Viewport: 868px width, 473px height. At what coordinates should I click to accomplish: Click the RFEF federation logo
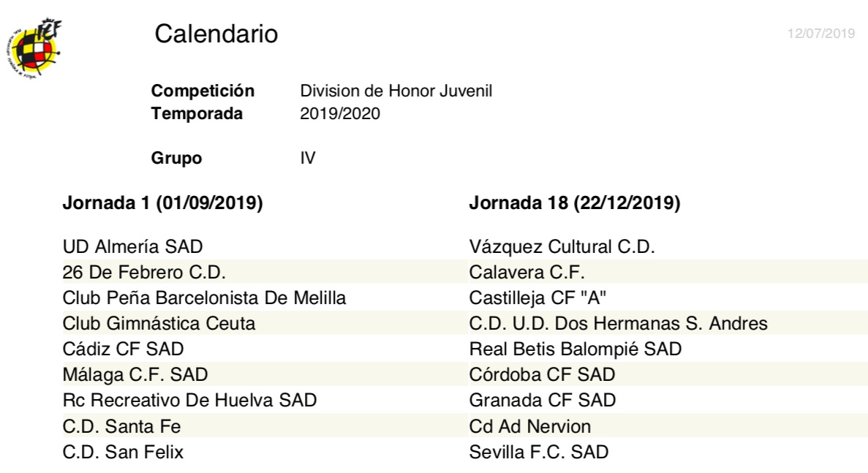(33, 48)
